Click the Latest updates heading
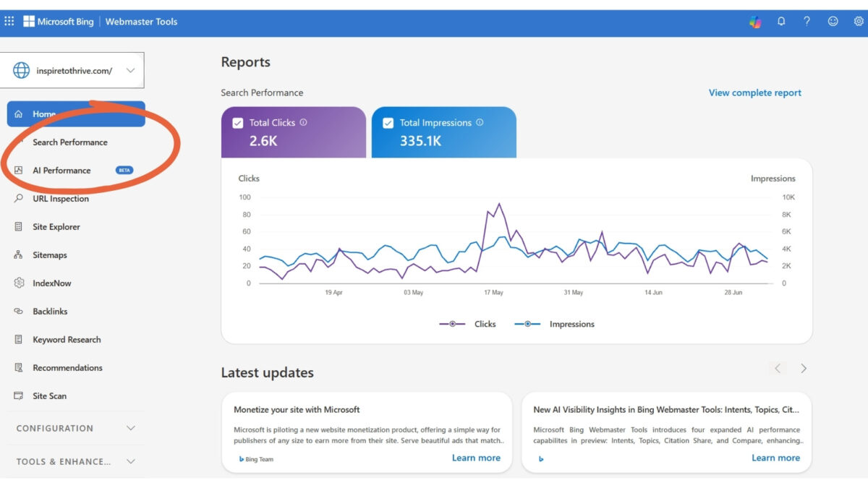868x488 pixels. click(268, 373)
